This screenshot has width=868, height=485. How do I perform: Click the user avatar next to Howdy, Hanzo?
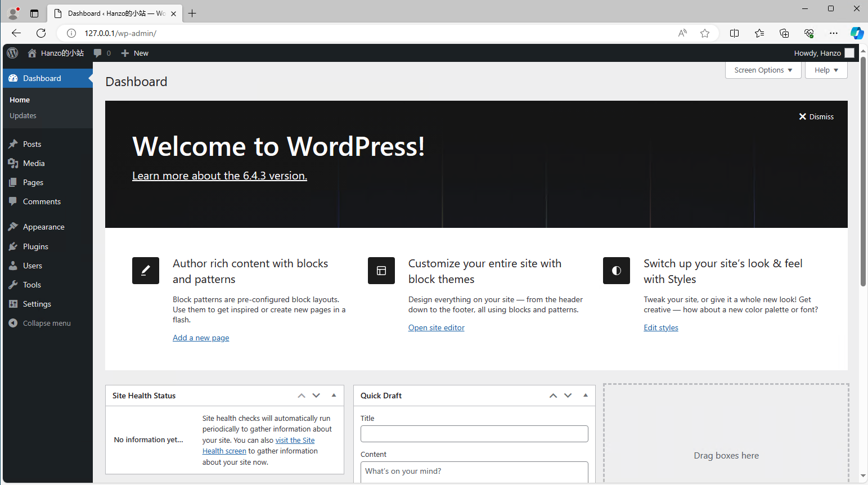[x=849, y=53]
